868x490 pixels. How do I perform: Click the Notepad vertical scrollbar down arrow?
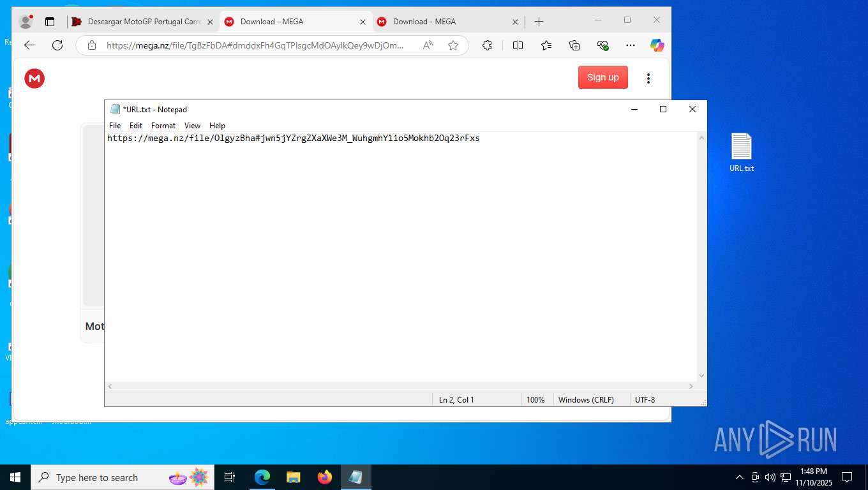702,376
